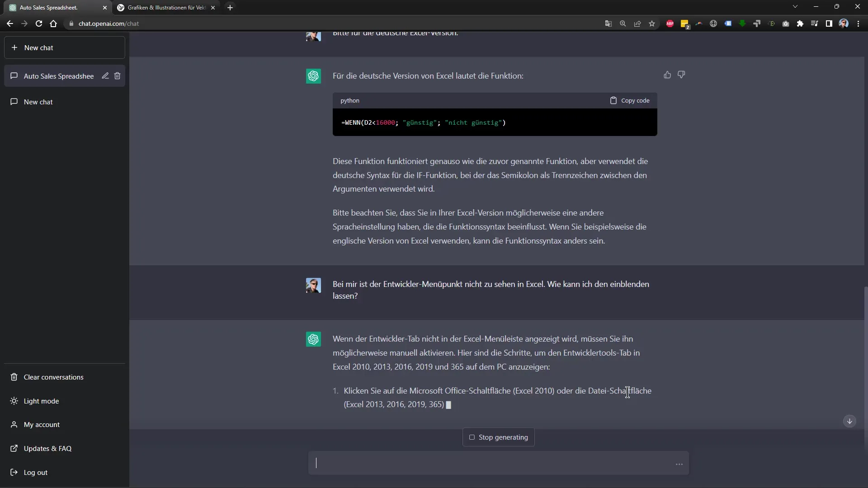Open the rainbow arc extension icon
Screen dimensions: 868x488
point(699,23)
